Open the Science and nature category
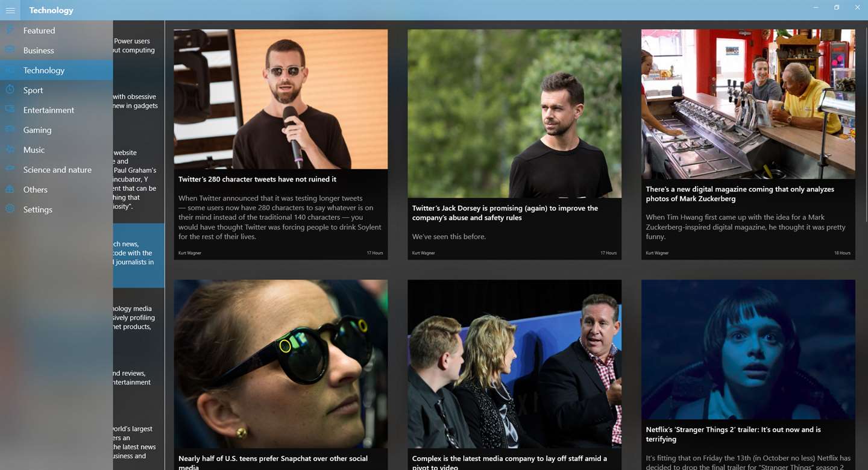Screen dimensions: 868x470 click(x=56, y=169)
